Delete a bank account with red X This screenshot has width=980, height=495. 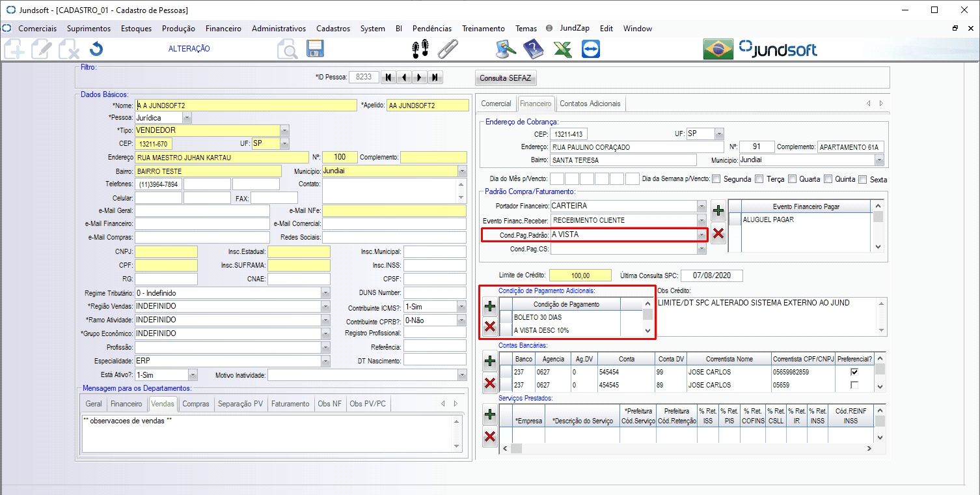[x=490, y=384]
